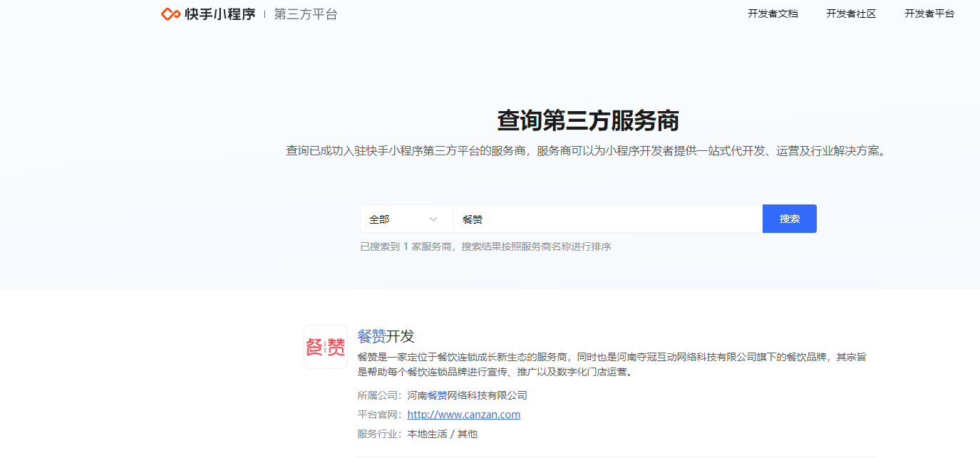
Task: Select the 第三方平台 header label
Action: point(305,14)
